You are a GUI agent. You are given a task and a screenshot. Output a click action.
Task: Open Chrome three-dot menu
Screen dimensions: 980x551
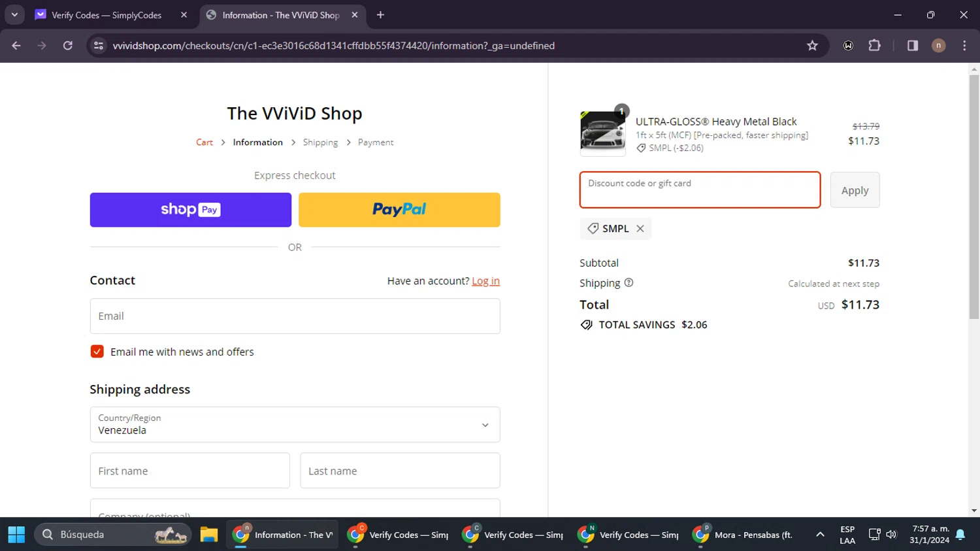[964, 46]
